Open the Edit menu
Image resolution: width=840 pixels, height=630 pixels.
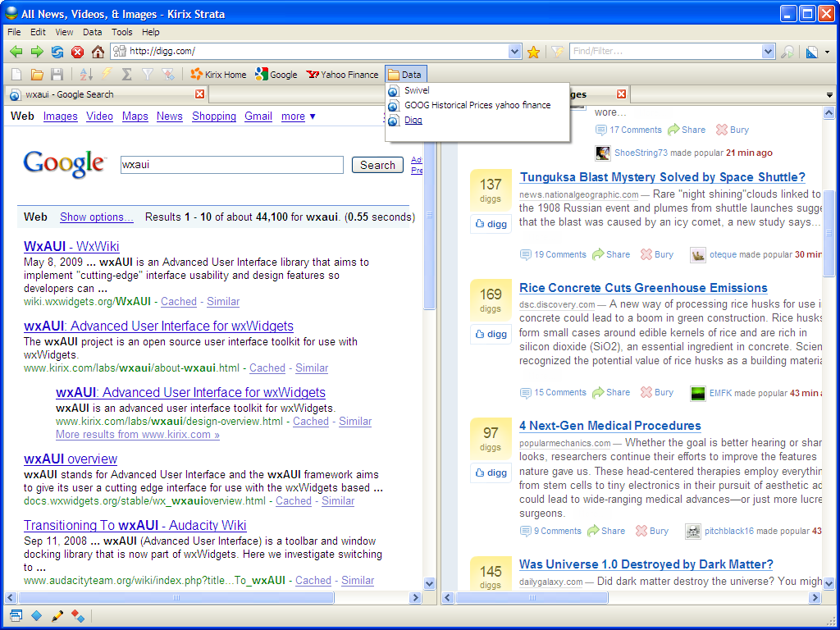38,32
